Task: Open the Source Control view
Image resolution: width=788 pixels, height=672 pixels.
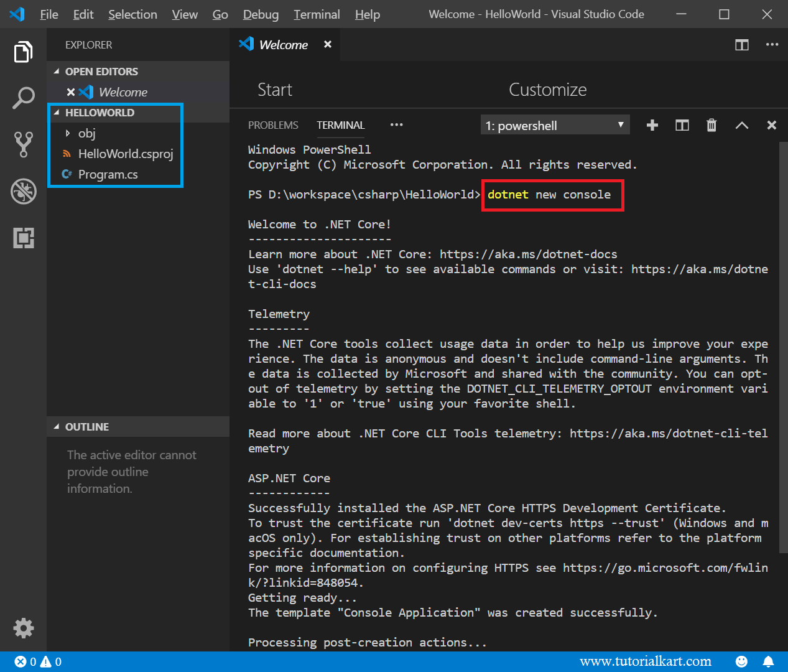Action: 23,144
